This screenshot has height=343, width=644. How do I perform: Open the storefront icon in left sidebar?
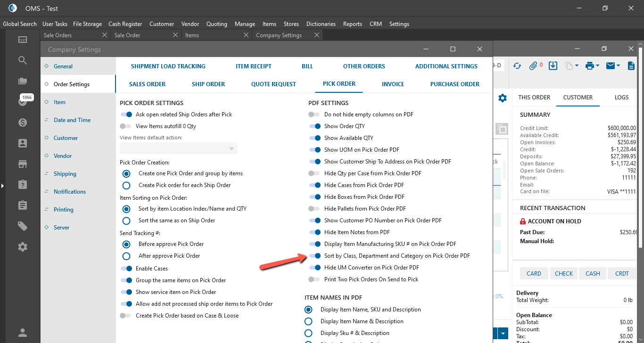point(23,164)
